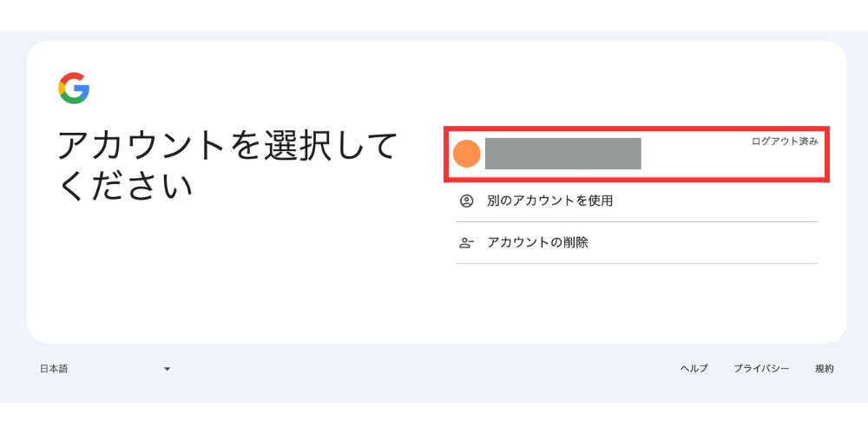The width and height of the screenshot is (868, 434).
Task: Click the person icon beside 別のアカウントを使用
Action: (466, 201)
